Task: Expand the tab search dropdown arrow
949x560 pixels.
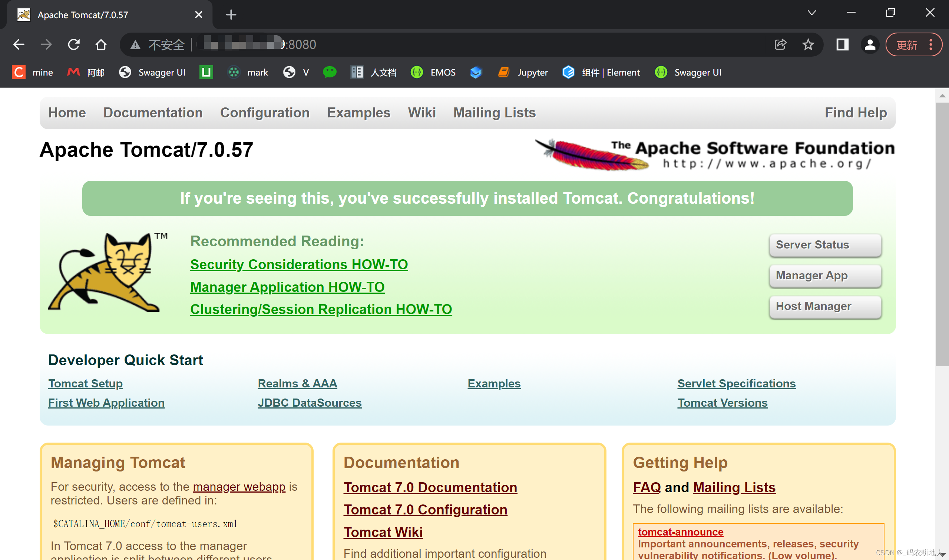Action: point(811,13)
